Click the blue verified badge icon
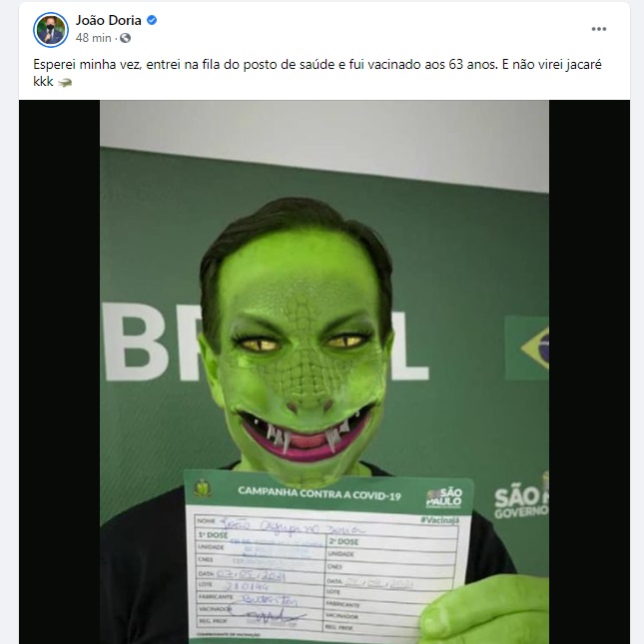The width and height of the screenshot is (644, 644). tap(152, 20)
